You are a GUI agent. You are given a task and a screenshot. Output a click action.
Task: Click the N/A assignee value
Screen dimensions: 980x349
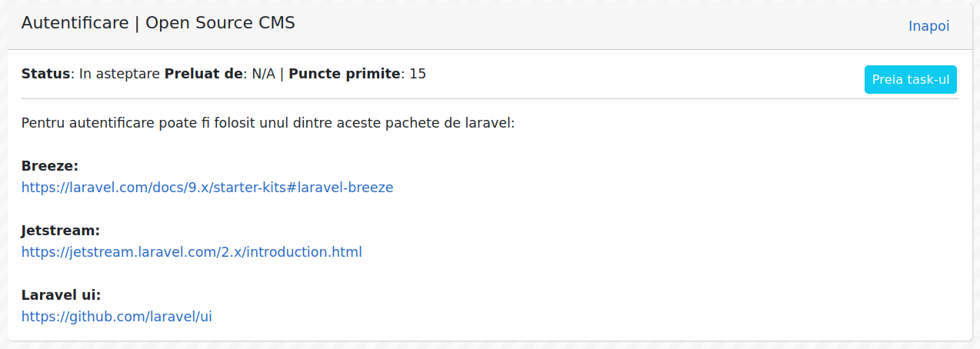tap(264, 74)
